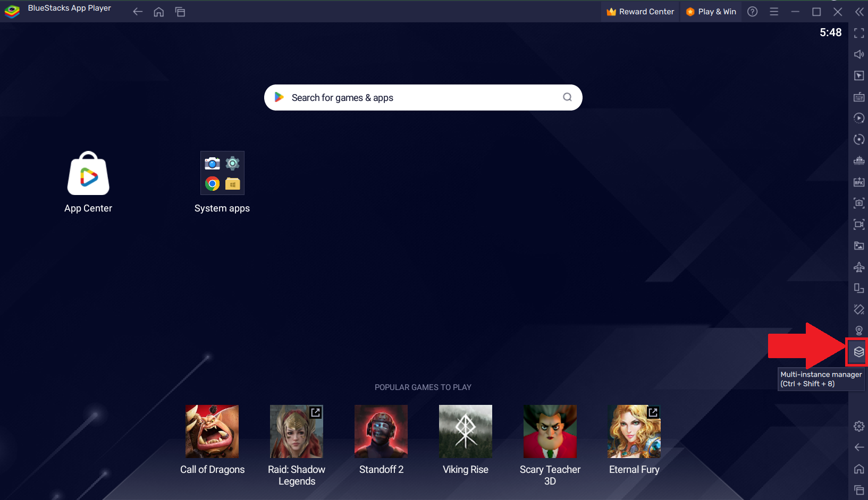This screenshot has width=868, height=500.
Task: Click the Play & Win button
Action: [x=711, y=11]
